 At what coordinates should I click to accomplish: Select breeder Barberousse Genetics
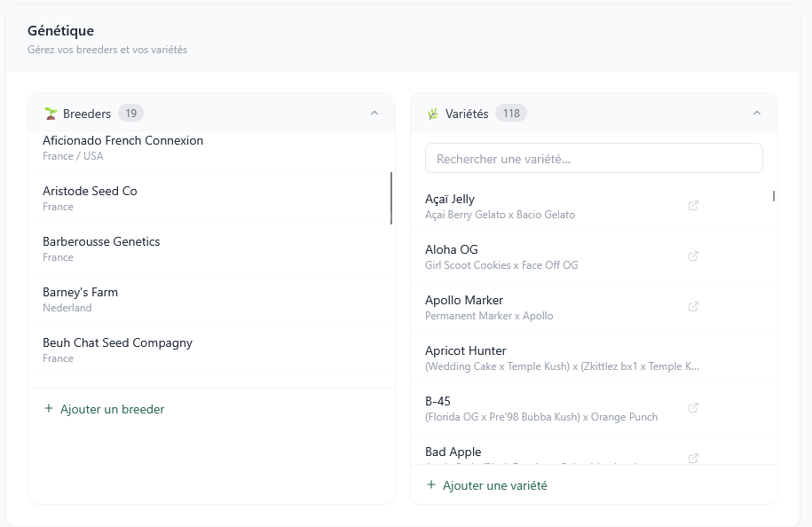[211, 248]
